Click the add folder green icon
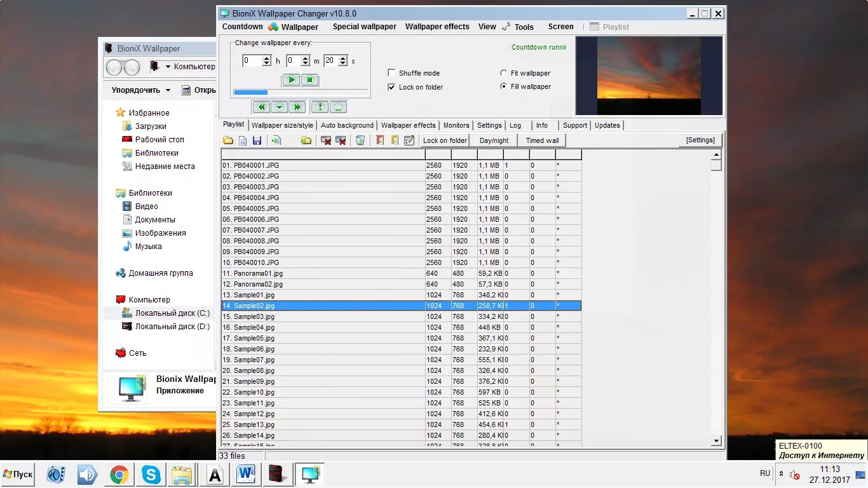868x488 pixels. point(306,140)
